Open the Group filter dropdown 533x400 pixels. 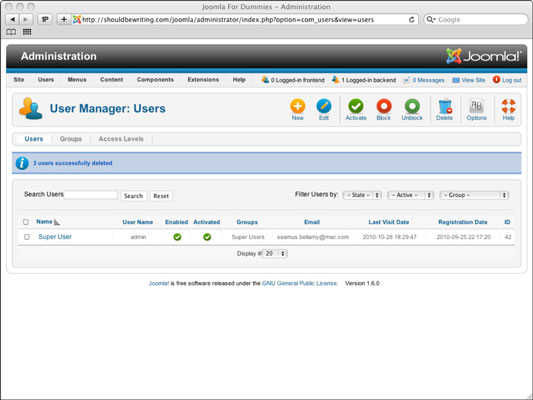tap(474, 195)
